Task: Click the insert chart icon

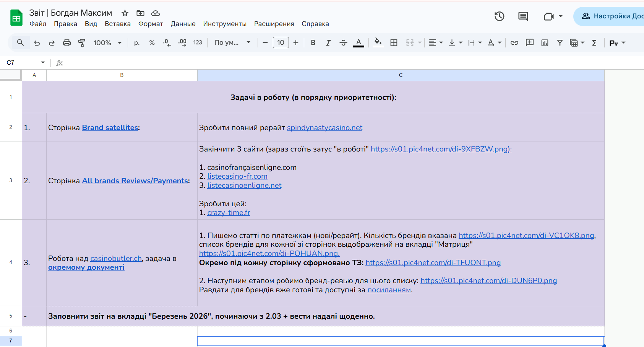Action: [545, 43]
